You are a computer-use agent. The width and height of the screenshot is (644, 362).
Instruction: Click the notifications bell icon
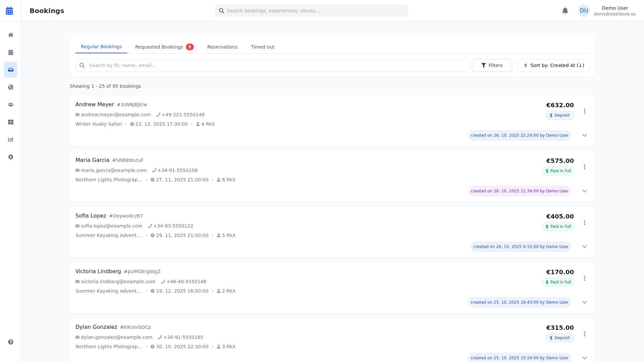pos(565,11)
